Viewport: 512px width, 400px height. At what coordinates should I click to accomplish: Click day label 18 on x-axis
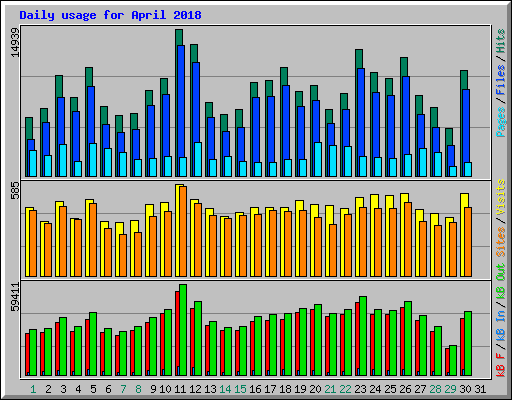click(x=285, y=389)
